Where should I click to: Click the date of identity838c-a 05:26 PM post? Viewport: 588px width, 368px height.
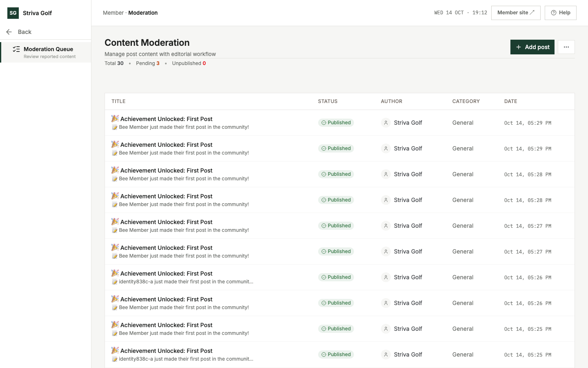coord(528,278)
